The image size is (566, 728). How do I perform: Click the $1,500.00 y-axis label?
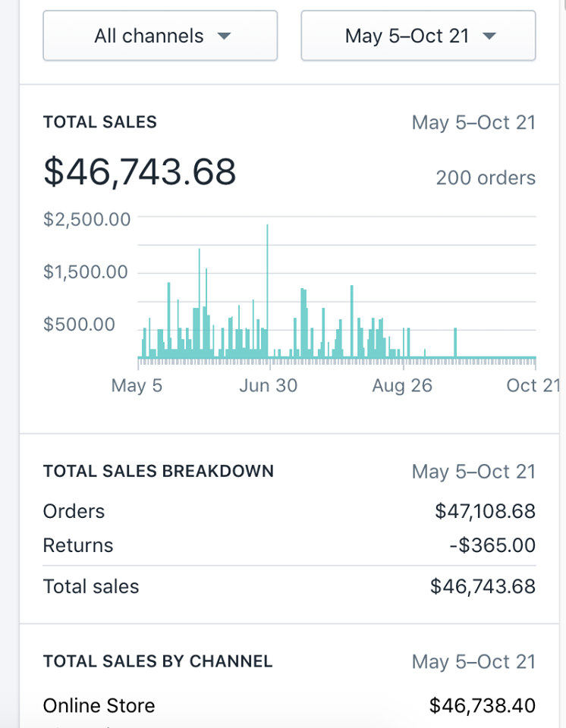coord(86,271)
